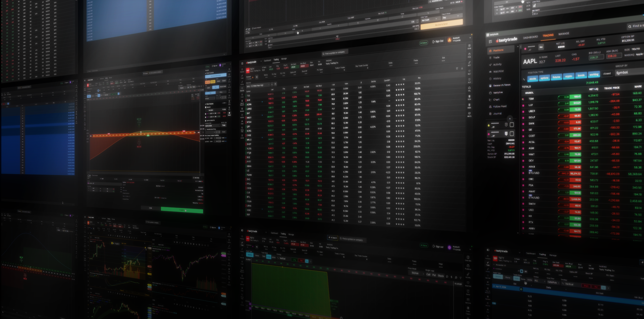Viewport: 644px width, 319px height.
Task: Toggle the closed position type filter
Action: coord(607,74)
